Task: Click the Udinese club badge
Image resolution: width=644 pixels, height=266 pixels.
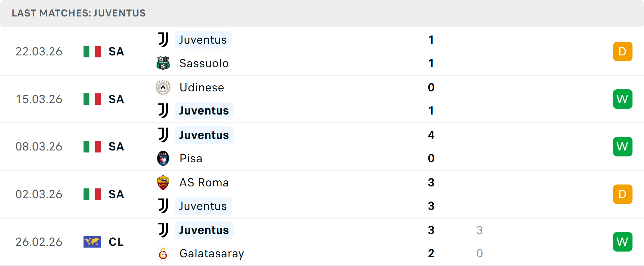Action: 163,87
